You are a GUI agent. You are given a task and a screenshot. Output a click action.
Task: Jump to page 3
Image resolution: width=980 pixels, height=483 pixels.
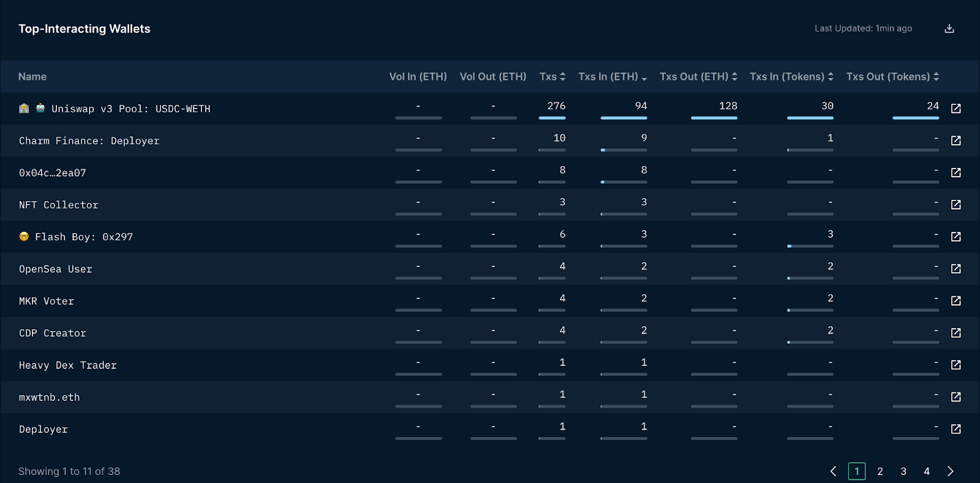[903, 471]
